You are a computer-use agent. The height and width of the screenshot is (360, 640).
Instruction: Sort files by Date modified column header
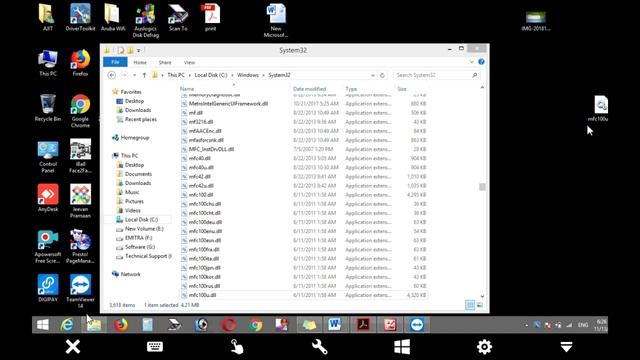pos(309,89)
